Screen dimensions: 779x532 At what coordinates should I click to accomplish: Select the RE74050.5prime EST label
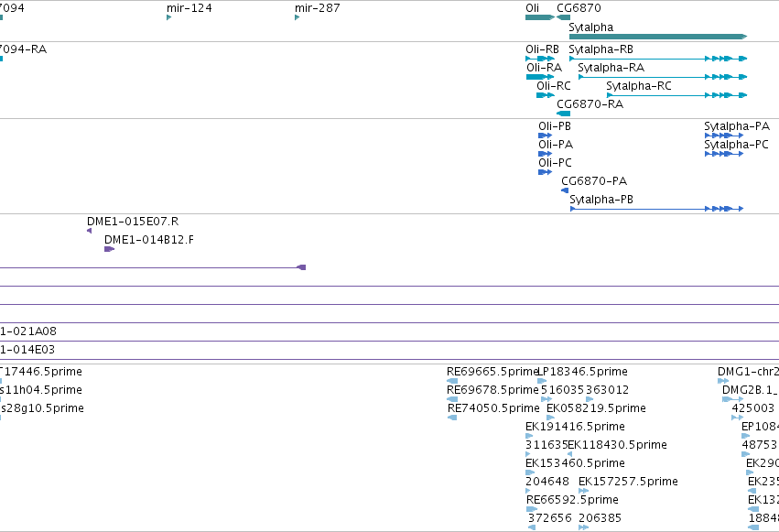tap(493, 408)
